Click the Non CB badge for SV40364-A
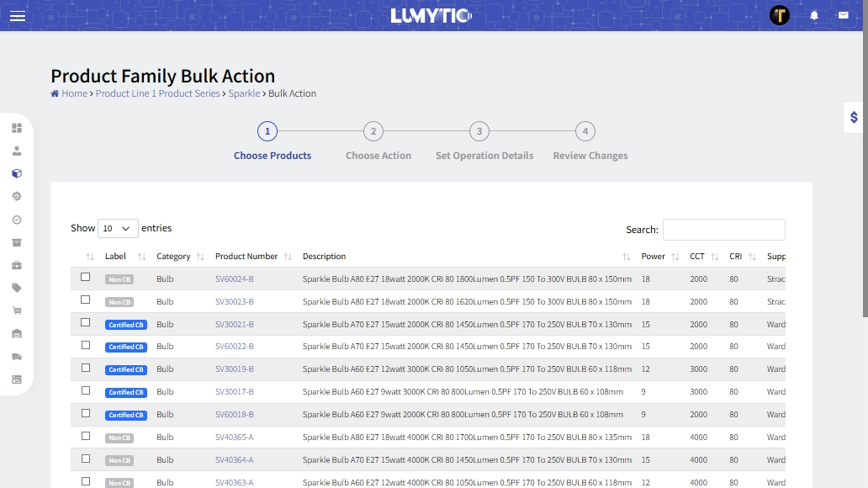The width and height of the screenshot is (868, 488). coord(119,461)
